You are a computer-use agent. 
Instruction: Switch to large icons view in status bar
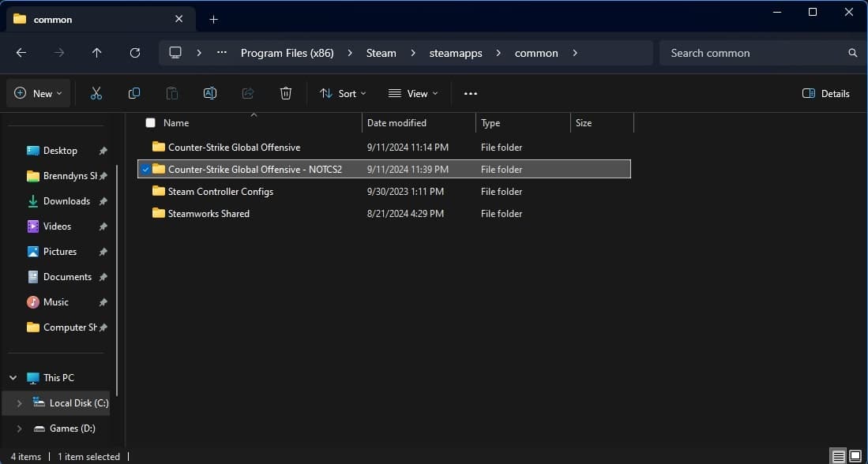(x=855, y=456)
